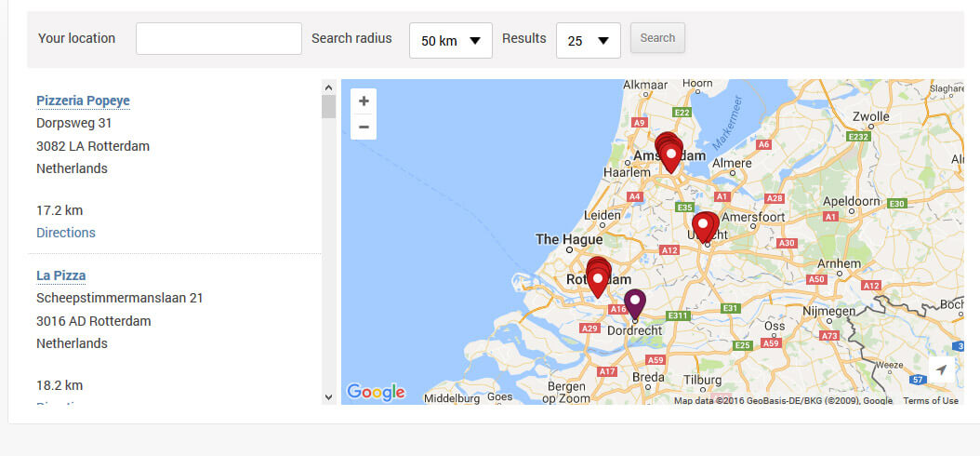
Task: Open the Search radius 50 km dropdown
Action: point(451,41)
